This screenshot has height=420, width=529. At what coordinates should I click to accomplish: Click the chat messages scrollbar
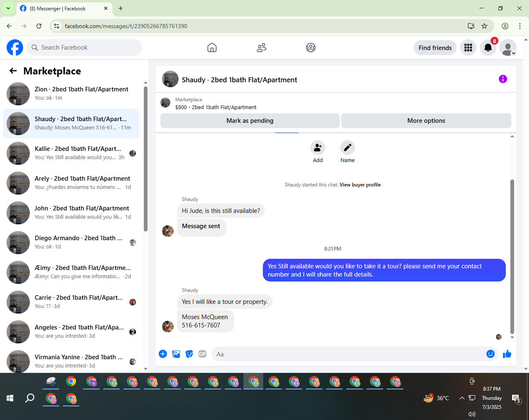coord(512,256)
